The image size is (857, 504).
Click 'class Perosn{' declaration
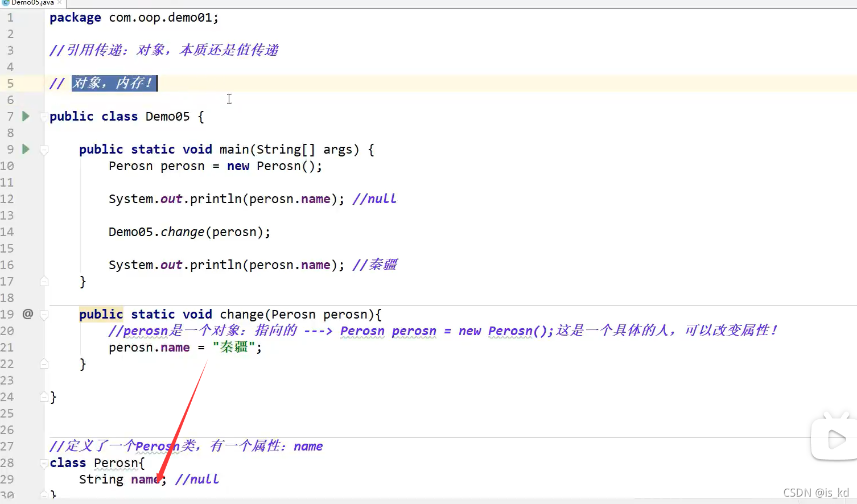97,462
